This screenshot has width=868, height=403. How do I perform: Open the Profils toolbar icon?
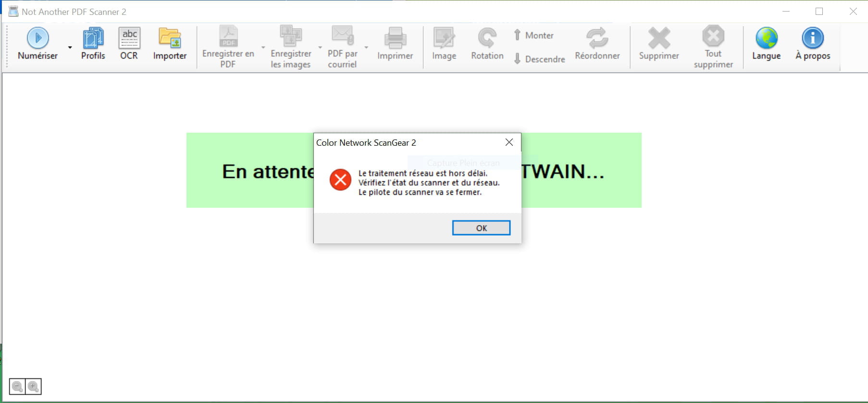[93, 44]
